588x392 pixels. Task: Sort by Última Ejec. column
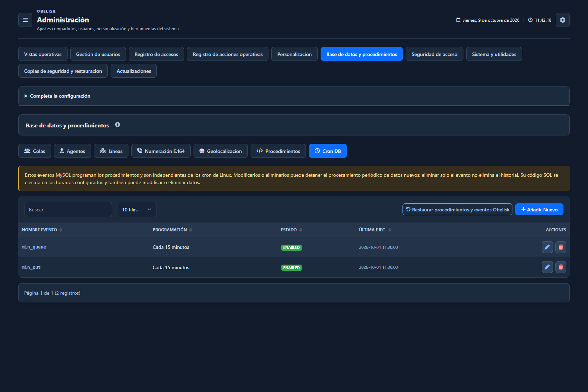tap(375, 230)
